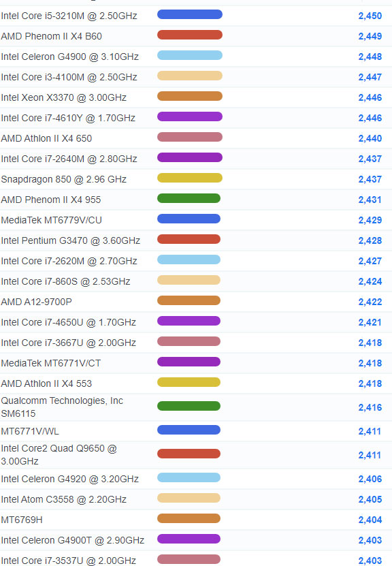Open Intel Atom C3558 @ 2.20GHz

click(x=63, y=499)
